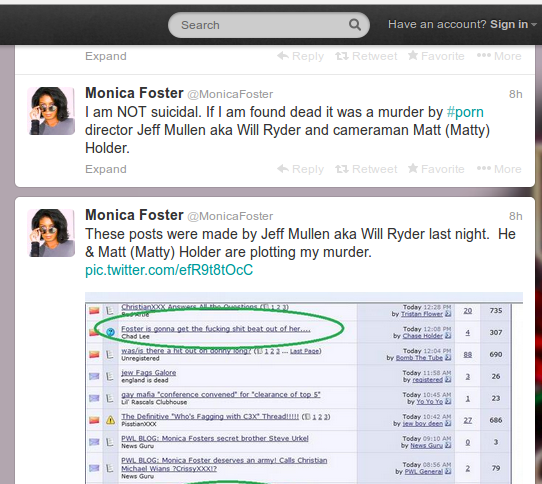Click 8h timestamp on 'NOT suicidal' tweet
The image size is (542, 484).
coord(515,94)
